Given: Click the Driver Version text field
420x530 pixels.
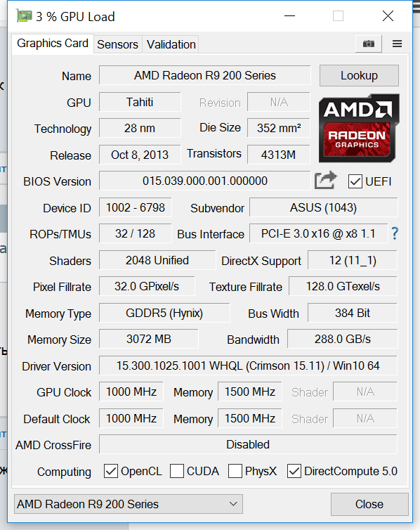Looking at the screenshot, I should (x=248, y=366).
